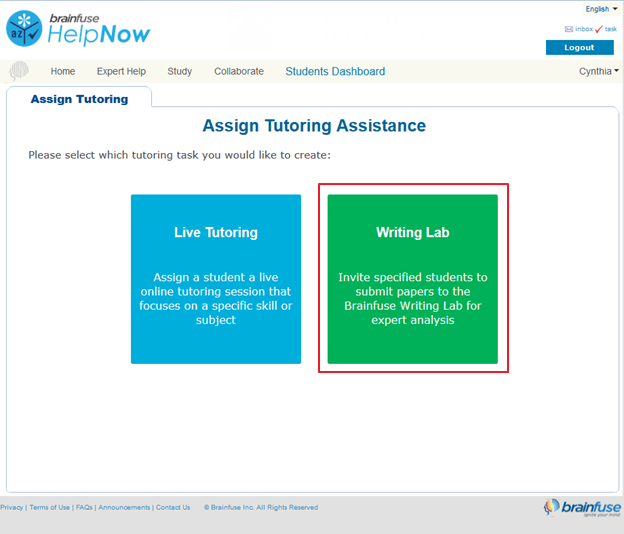Open the Study menu

click(180, 71)
